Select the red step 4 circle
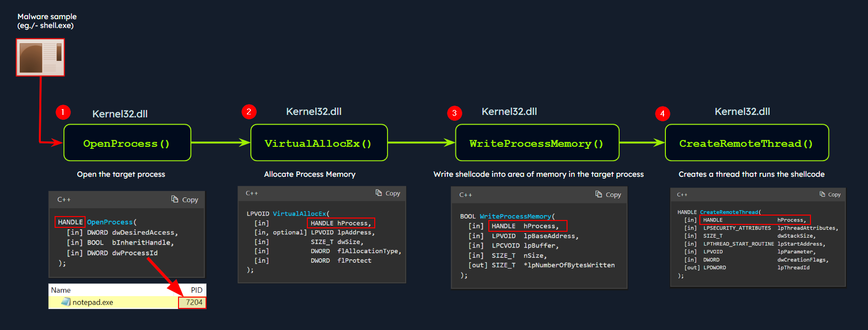The height and width of the screenshot is (330, 868). (x=662, y=113)
